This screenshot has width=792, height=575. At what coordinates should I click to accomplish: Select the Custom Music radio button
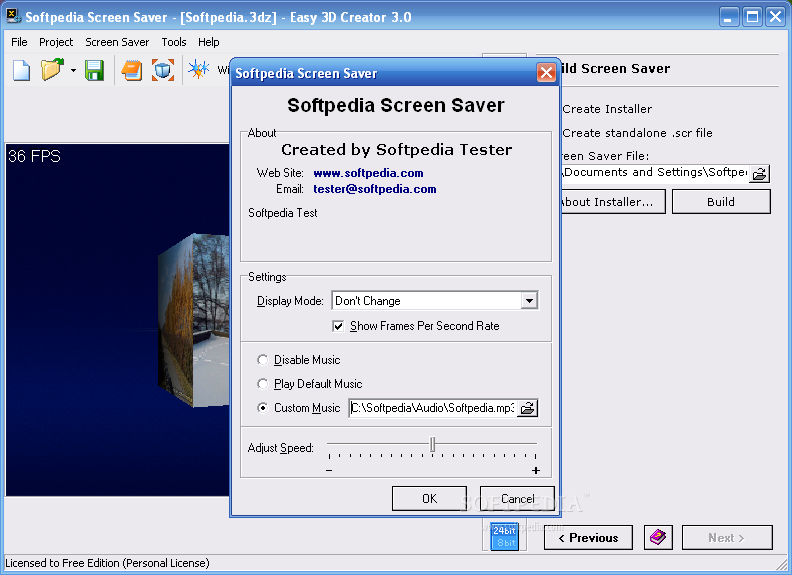click(262, 408)
